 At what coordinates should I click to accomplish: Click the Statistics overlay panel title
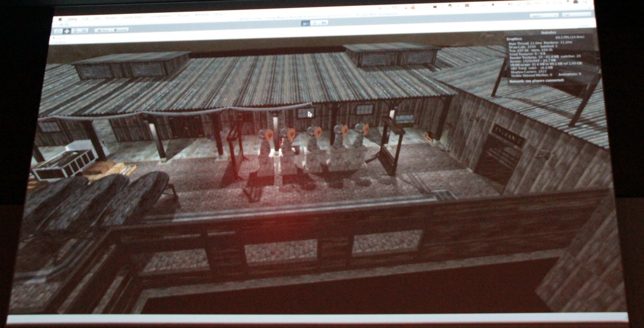pyautogui.click(x=548, y=33)
